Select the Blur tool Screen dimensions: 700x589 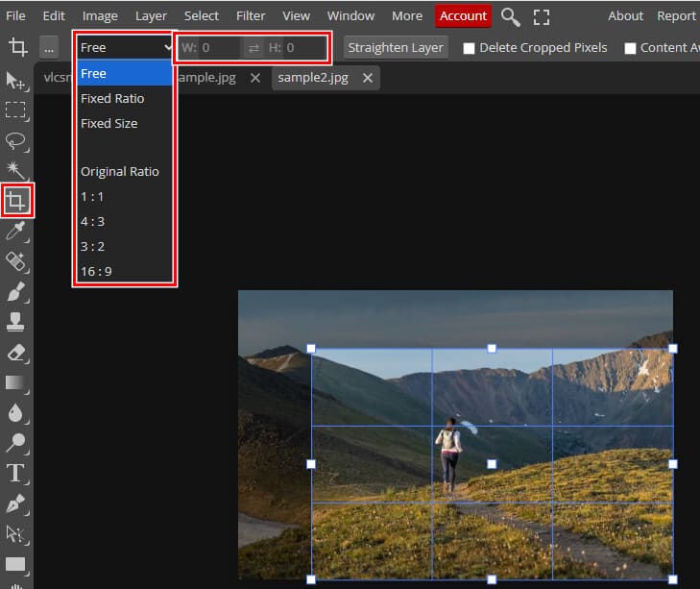pyautogui.click(x=16, y=413)
